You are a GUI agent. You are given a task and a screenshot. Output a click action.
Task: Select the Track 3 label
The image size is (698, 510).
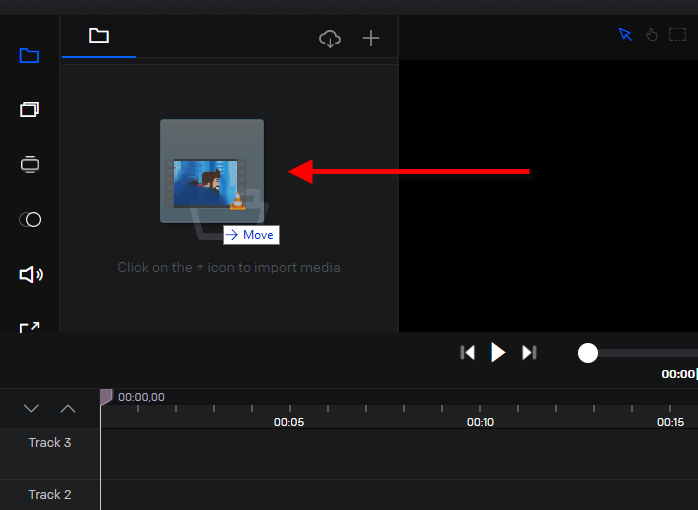(50, 443)
